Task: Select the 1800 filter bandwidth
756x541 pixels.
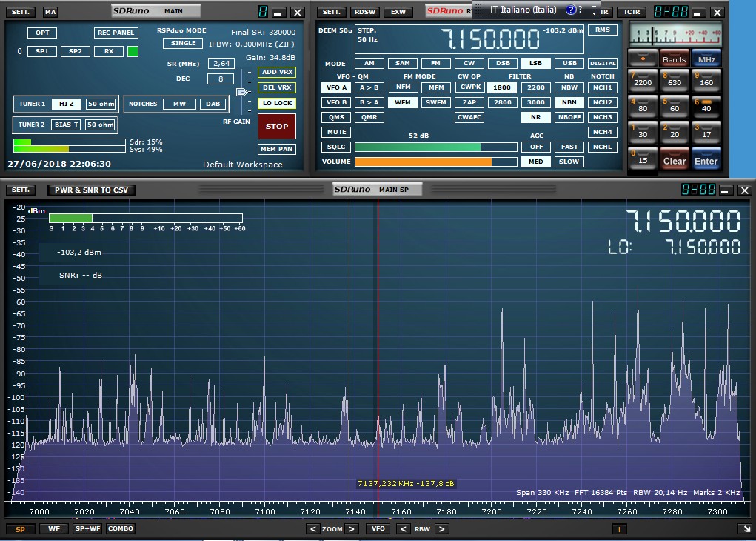Action: [x=502, y=87]
